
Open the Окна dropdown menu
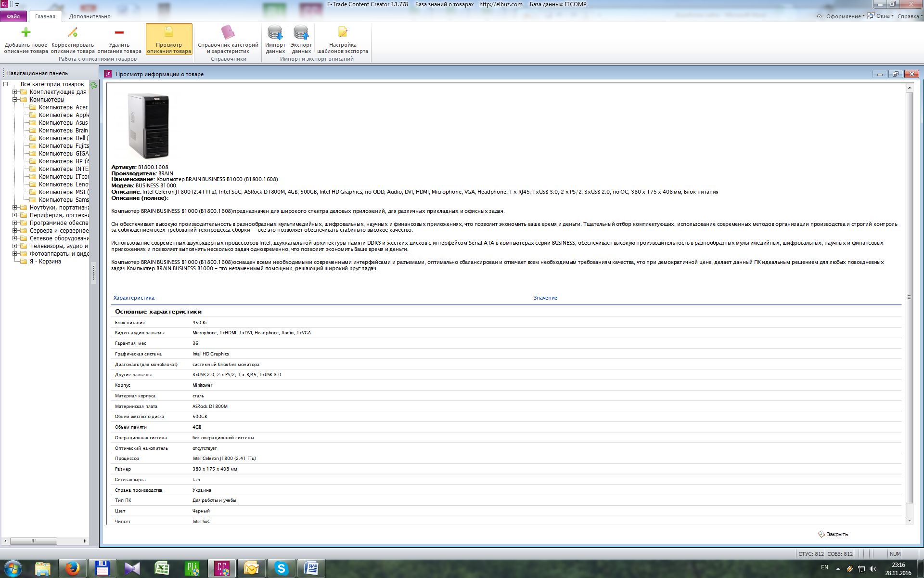pos(881,16)
